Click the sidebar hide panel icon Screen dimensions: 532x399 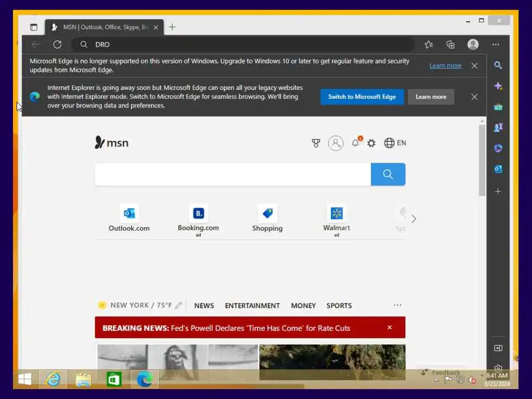point(498,348)
